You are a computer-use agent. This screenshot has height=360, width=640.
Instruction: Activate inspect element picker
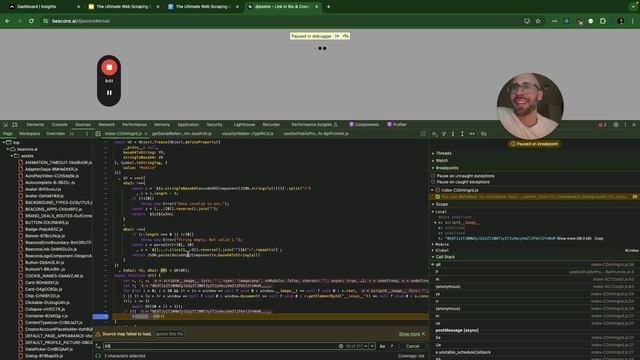pos(6,125)
